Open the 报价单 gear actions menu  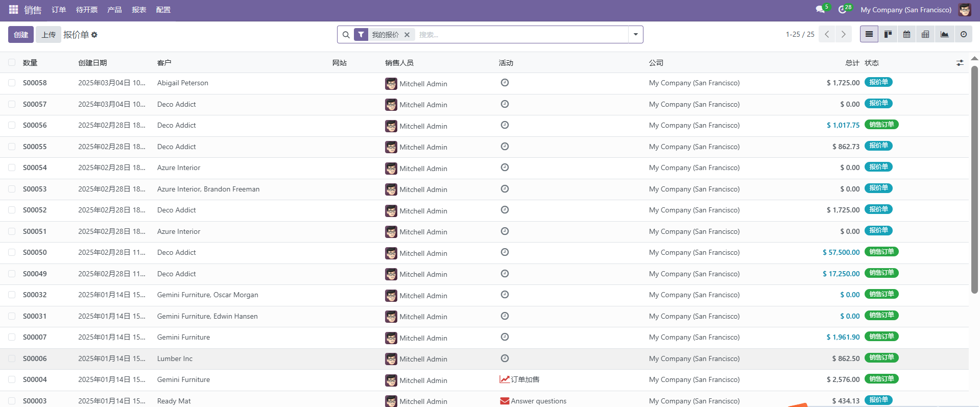pos(94,35)
